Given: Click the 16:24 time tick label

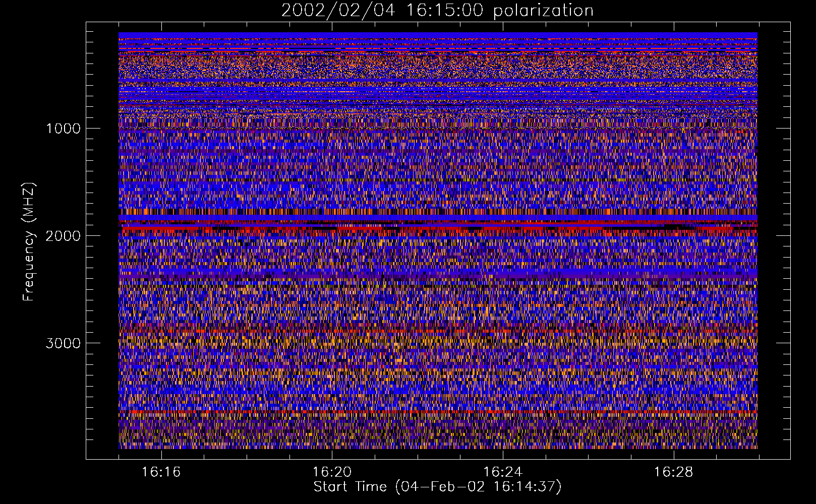Looking at the screenshot, I should pos(503,472).
